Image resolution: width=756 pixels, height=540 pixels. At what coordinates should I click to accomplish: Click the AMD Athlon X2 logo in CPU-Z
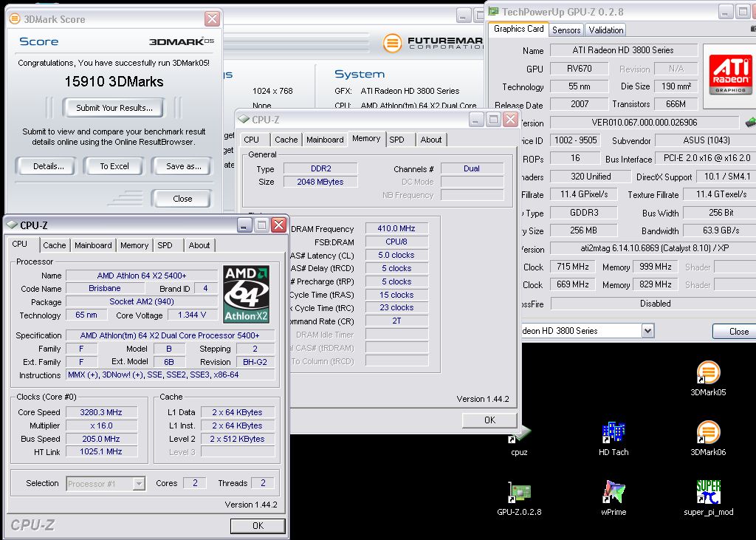[x=247, y=294]
